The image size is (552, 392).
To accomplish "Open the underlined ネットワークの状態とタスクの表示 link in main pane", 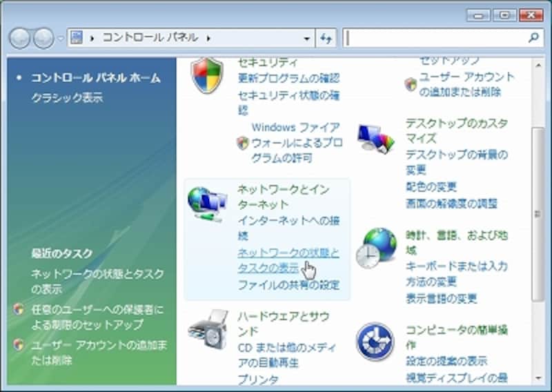I will pos(288,260).
